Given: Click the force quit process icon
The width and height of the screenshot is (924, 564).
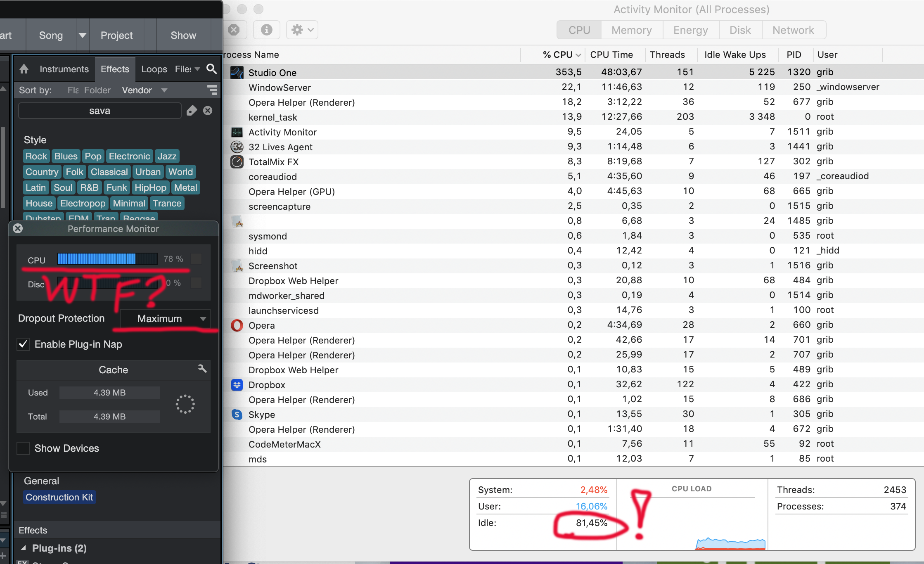Looking at the screenshot, I should (234, 30).
